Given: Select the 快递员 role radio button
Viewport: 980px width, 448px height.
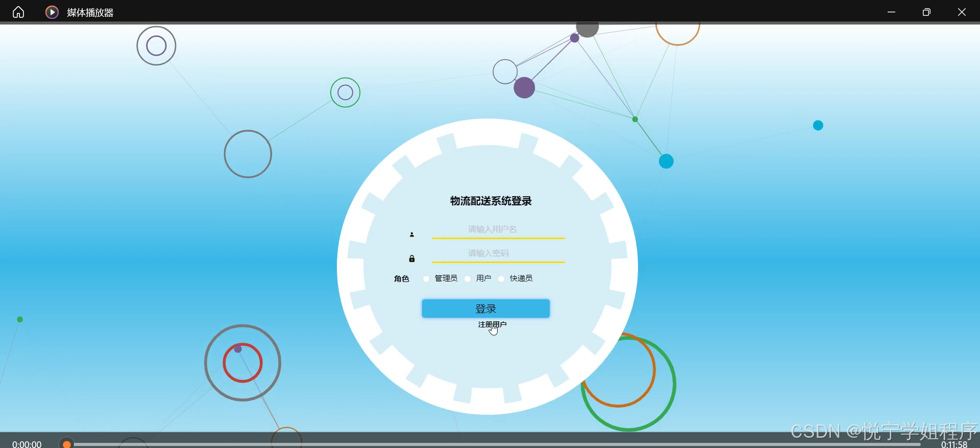Looking at the screenshot, I should [501, 278].
